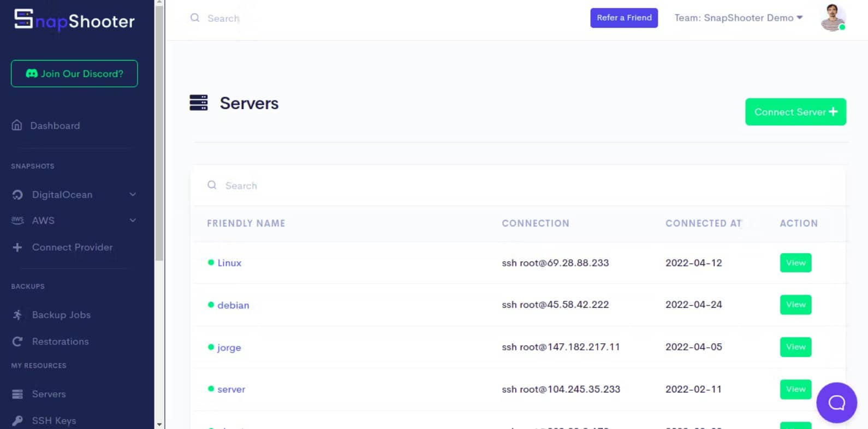This screenshot has height=429, width=868.
Task: Open the Linux server link
Action: [229, 263]
